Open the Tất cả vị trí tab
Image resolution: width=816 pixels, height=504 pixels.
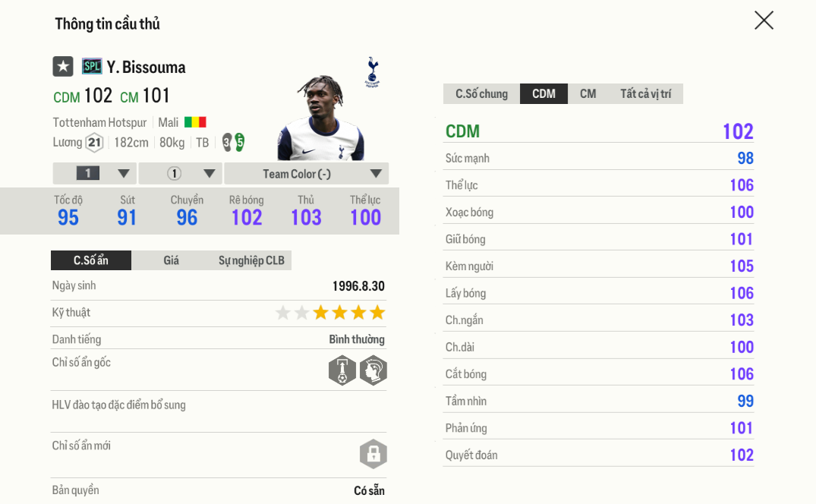pos(645,94)
